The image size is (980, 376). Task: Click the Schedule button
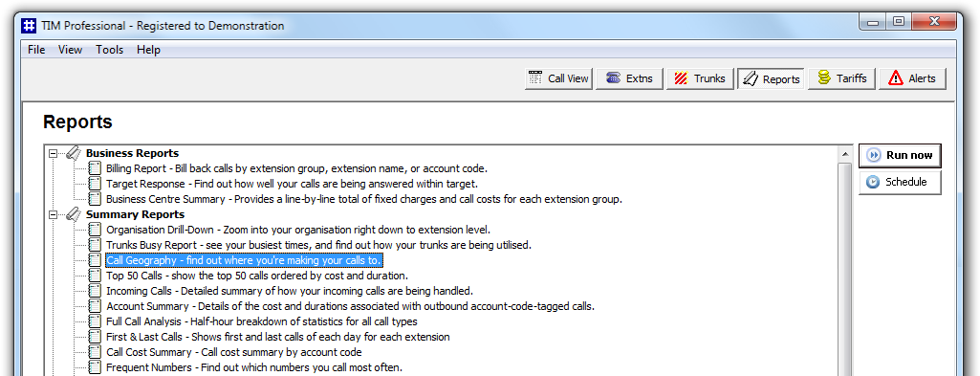coord(900,182)
